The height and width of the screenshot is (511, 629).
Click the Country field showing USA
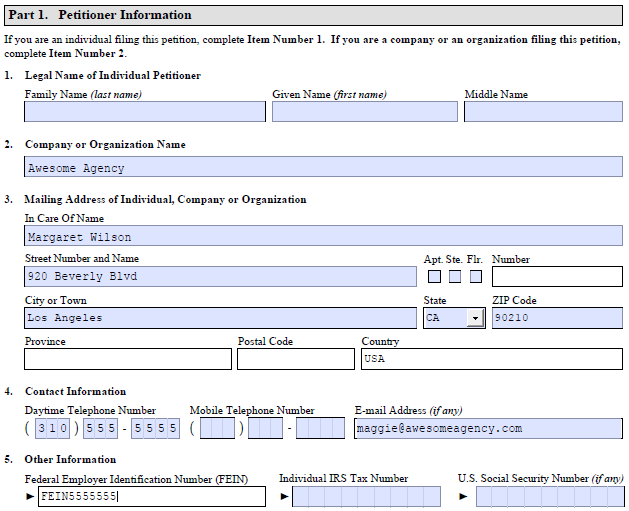[492, 359]
